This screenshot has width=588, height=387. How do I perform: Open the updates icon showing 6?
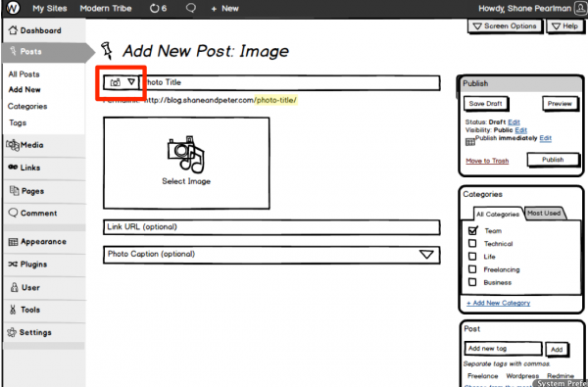(x=158, y=8)
